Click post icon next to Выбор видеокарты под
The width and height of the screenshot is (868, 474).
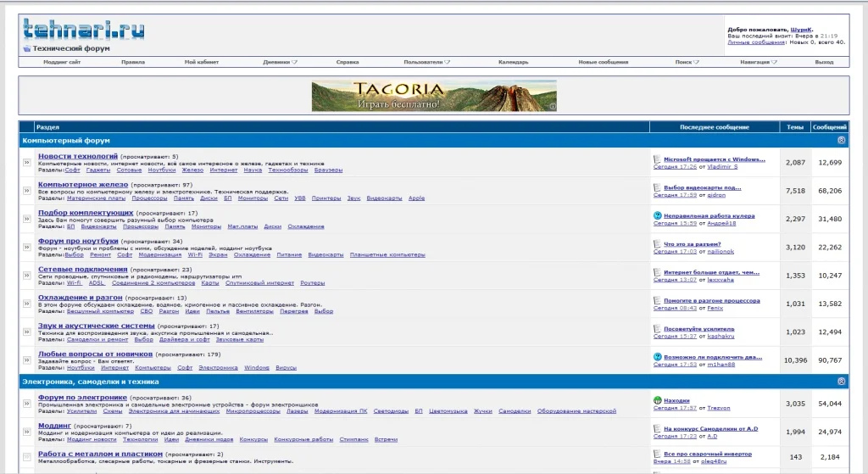coord(657,187)
